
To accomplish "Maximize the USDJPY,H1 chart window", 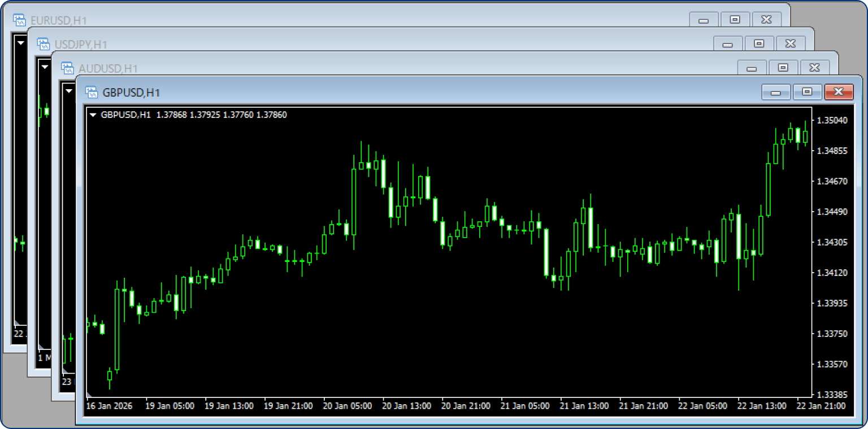I will (759, 44).
